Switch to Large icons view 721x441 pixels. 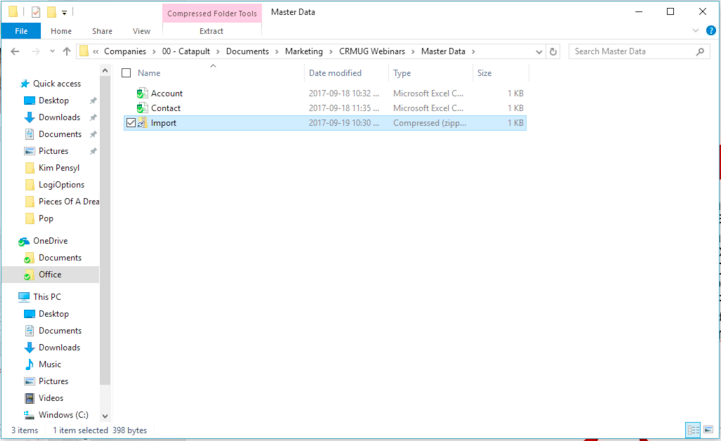coord(708,430)
